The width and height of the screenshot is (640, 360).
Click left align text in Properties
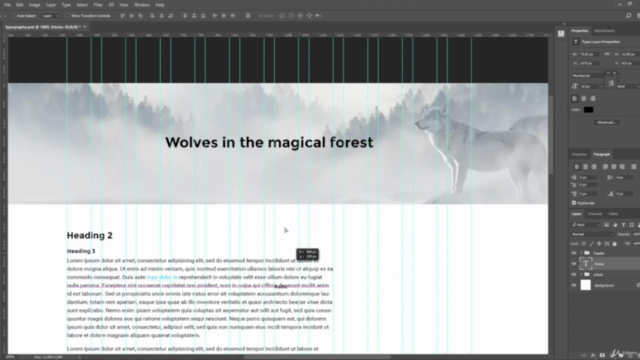[575, 98]
